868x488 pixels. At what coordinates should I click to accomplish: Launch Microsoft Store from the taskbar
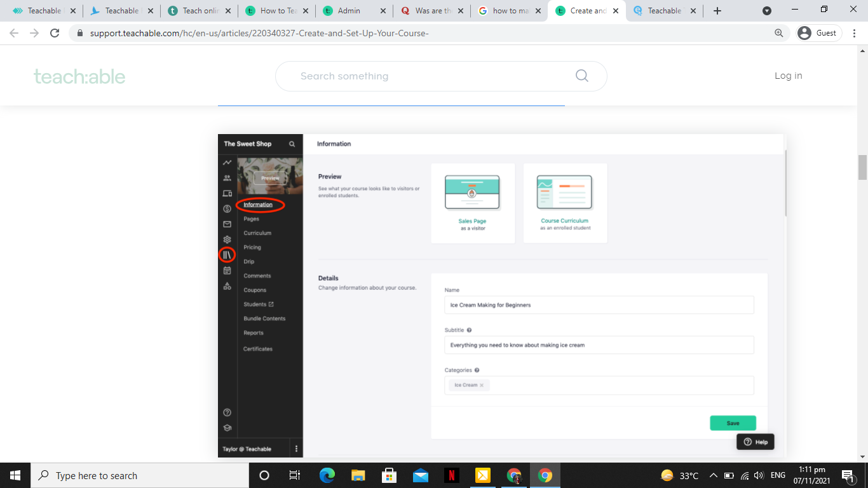click(x=390, y=475)
